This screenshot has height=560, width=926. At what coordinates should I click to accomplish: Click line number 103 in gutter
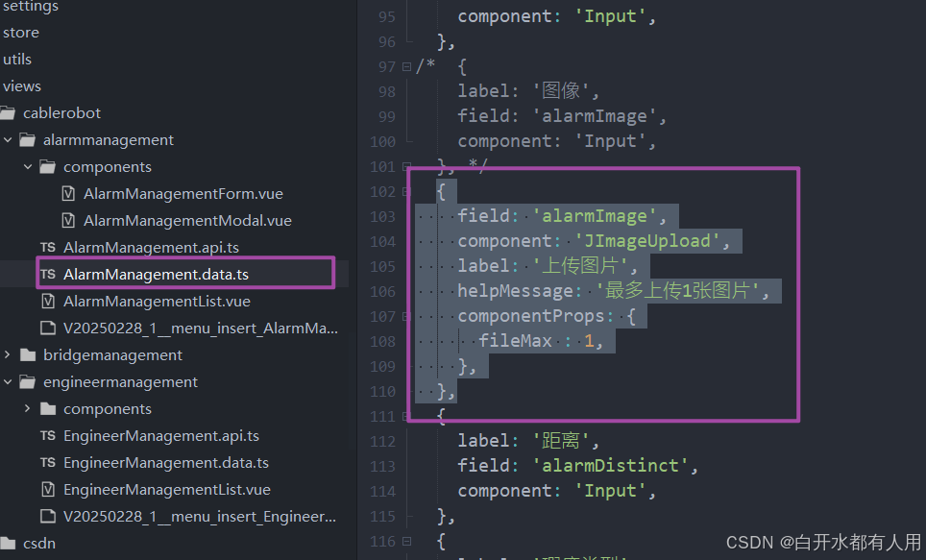coord(382,217)
